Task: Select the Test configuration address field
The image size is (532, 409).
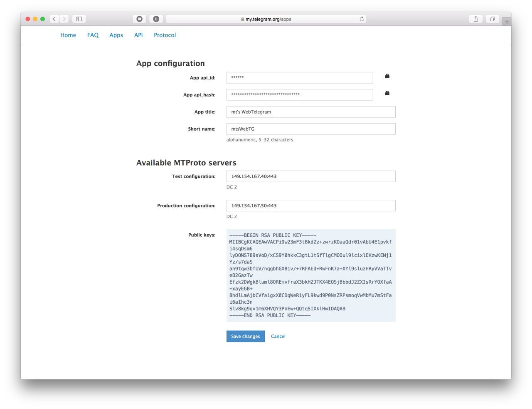Action: (310, 176)
